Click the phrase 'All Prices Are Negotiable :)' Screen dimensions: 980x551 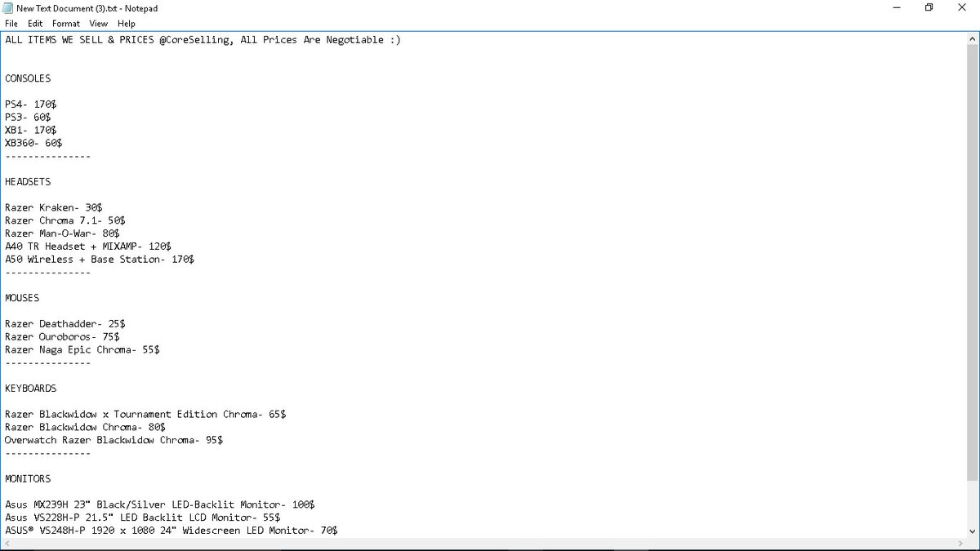pos(321,40)
